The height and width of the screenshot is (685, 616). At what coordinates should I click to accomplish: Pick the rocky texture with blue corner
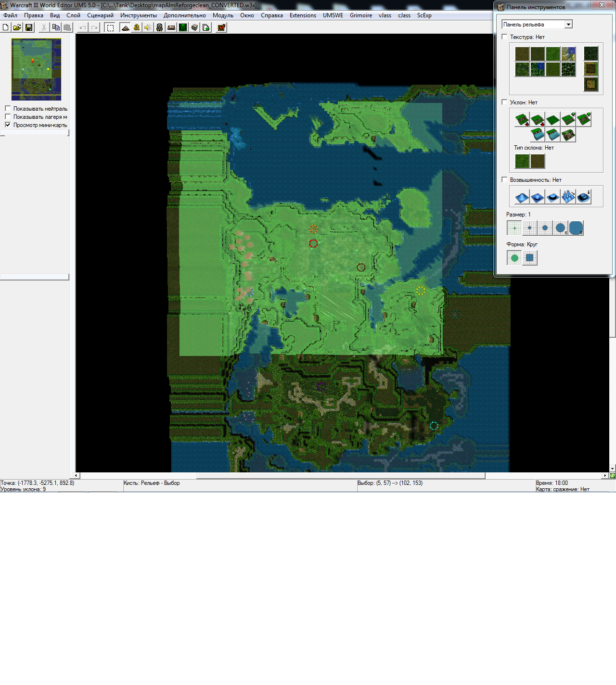[x=568, y=54]
